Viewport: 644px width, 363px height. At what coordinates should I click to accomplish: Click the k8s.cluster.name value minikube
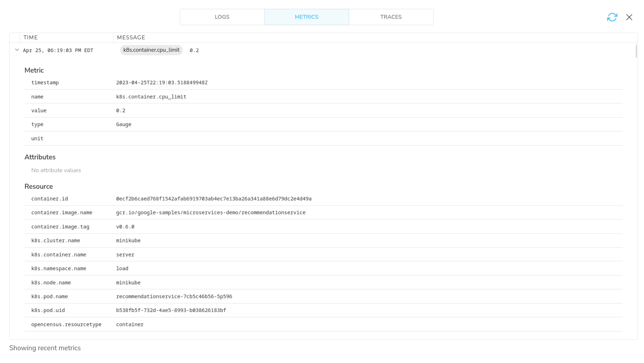pyautogui.click(x=128, y=241)
